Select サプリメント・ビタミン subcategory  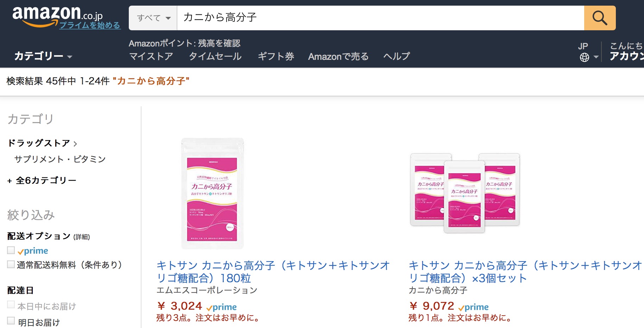pyautogui.click(x=60, y=159)
